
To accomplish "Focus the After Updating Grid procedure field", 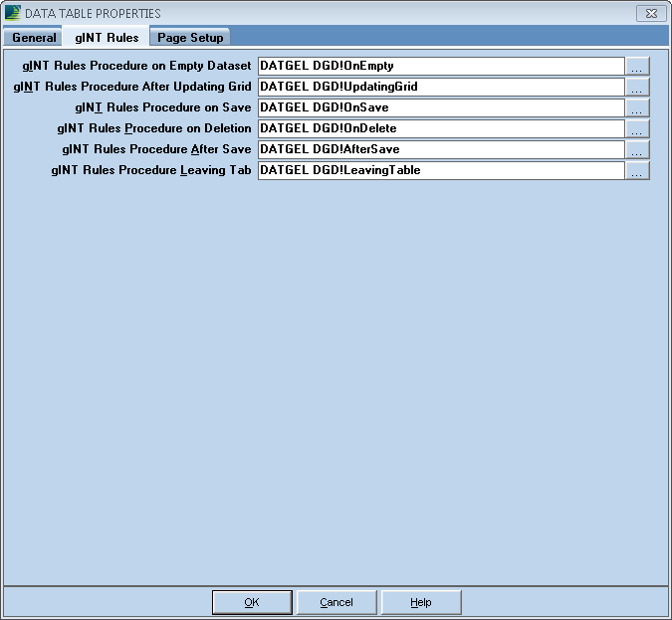I will tap(440, 88).
